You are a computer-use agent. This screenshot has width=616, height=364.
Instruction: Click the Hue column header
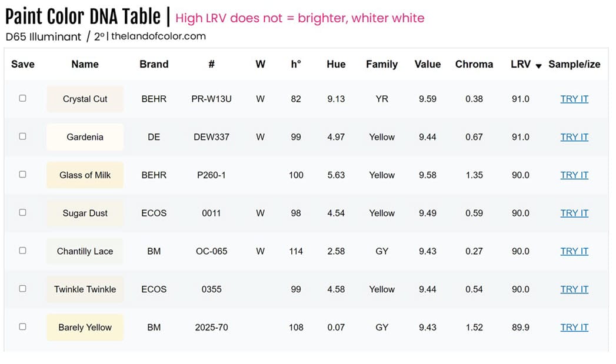[x=336, y=65]
